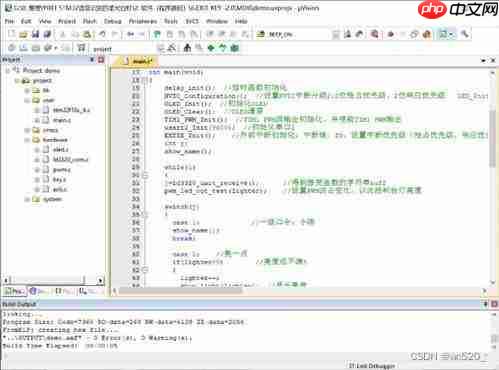This screenshot has width=499, height=370.
Task: Click the editor scroll down arrow
Action: [493, 282]
